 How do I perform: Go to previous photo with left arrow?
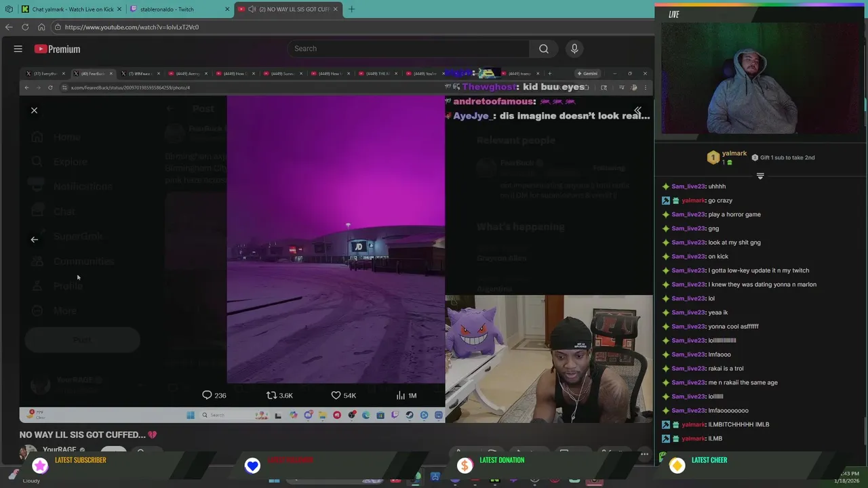[34, 239]
